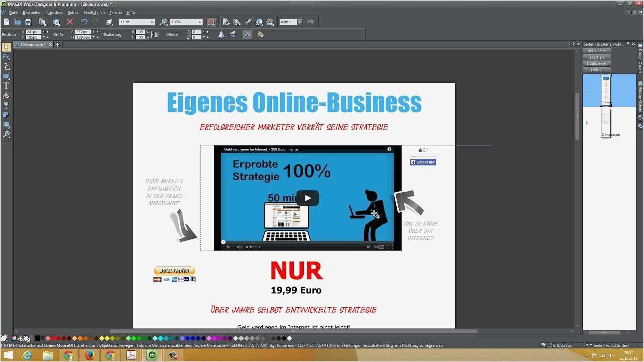The height and width of the screenshot is (362, 644).
Task: Open the 100% zoom level dropdown
Action: point(200,22)
